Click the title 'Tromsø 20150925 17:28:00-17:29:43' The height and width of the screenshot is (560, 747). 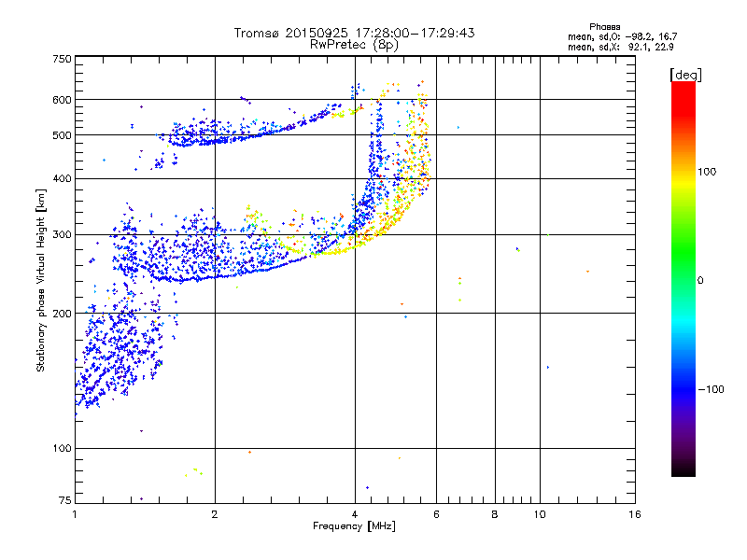[354, 33]
